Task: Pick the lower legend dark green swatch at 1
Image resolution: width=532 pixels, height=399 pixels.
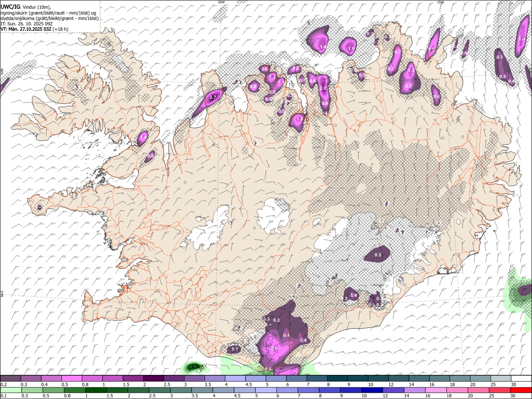Action: [96, 390]
